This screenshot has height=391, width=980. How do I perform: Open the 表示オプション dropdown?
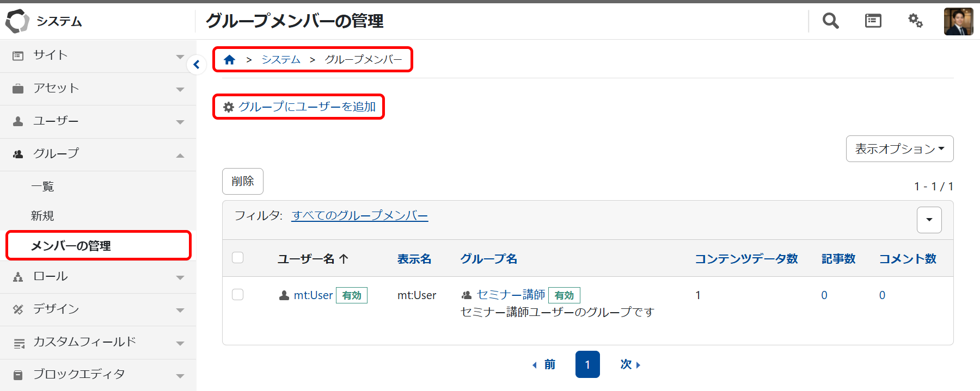(899, 149)
